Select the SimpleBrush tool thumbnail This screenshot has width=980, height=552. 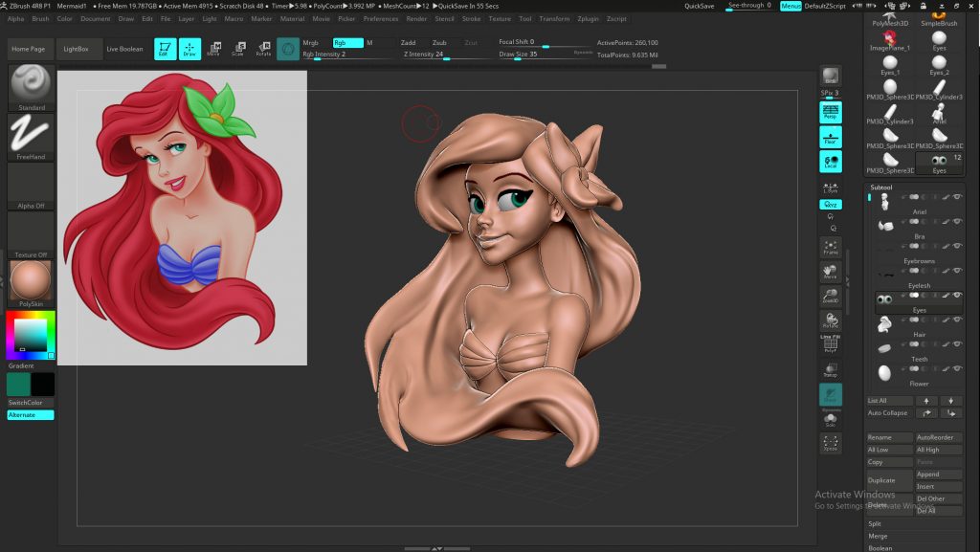(939, 19)
